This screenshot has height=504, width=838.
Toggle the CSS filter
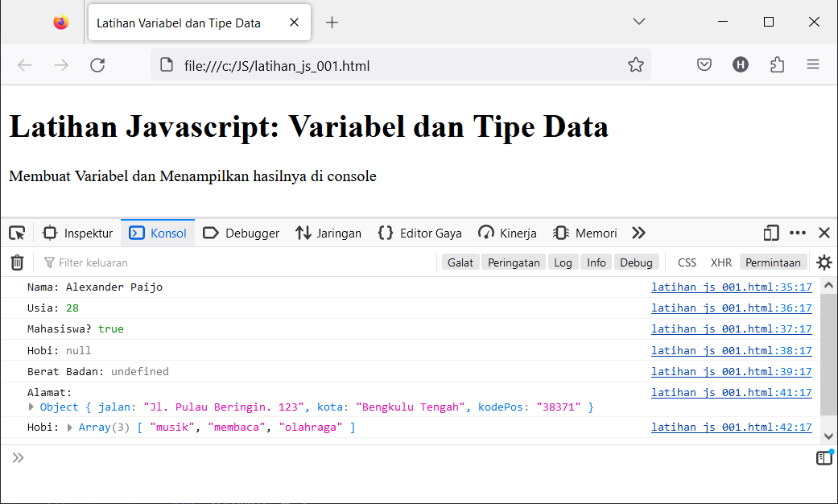click(x=687, y=262)
